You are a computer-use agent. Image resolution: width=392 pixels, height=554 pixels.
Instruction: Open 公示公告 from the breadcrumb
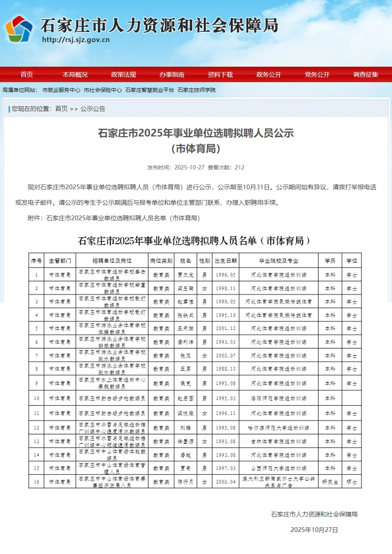pos(93,109)
